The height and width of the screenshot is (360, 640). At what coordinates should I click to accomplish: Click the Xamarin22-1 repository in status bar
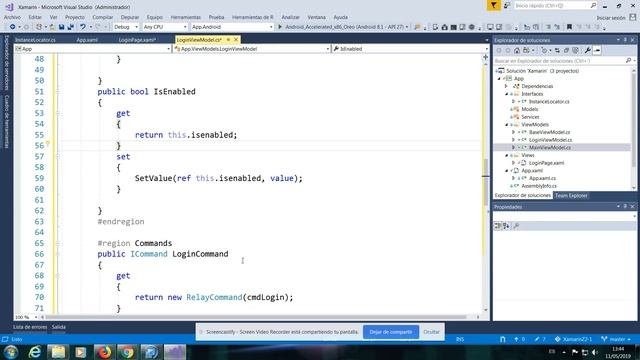(573, 339)
